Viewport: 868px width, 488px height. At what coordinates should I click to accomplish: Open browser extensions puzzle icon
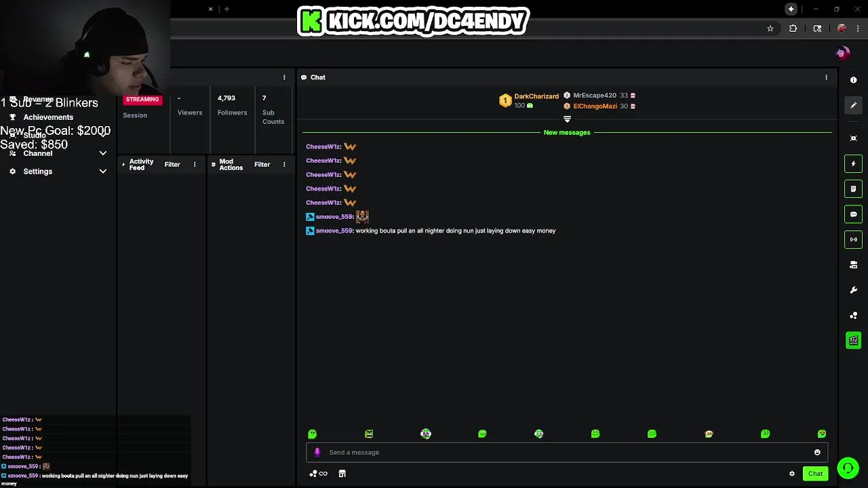pos(793,28)
